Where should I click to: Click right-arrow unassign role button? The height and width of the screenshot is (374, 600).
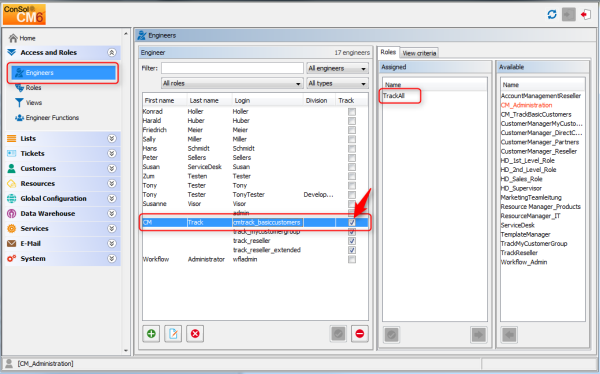click(478, 335)
